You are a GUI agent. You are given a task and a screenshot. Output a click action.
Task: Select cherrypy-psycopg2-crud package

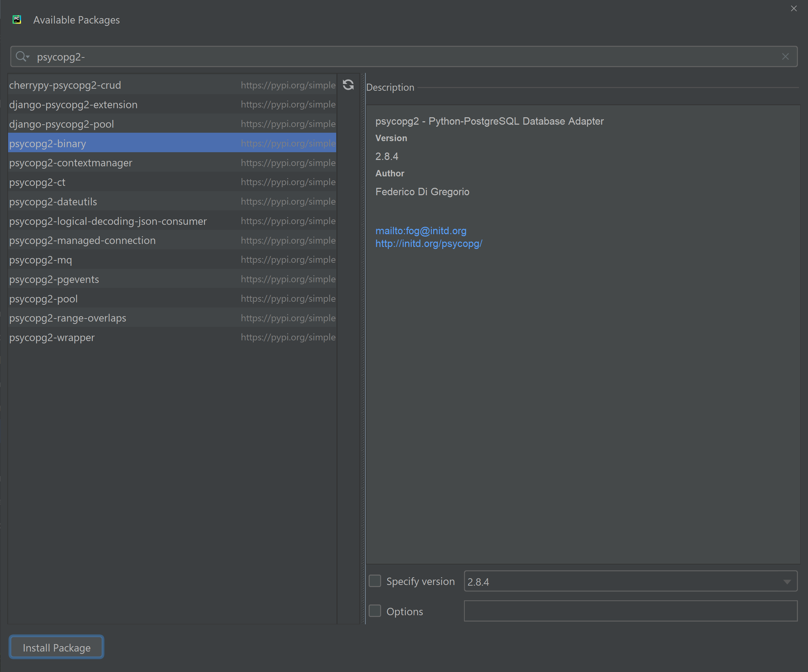coord(65,85)
